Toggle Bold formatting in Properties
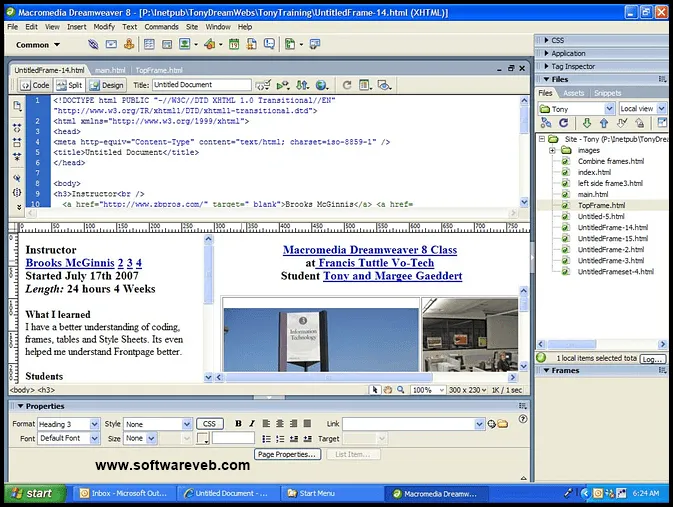This screenshot has height=507, width=673. (x=238, y=424)
